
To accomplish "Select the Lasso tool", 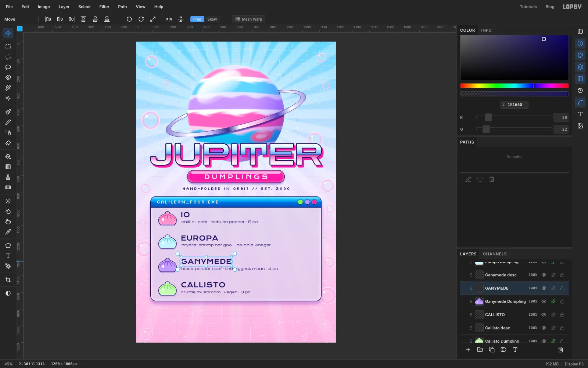I will 8,67.
